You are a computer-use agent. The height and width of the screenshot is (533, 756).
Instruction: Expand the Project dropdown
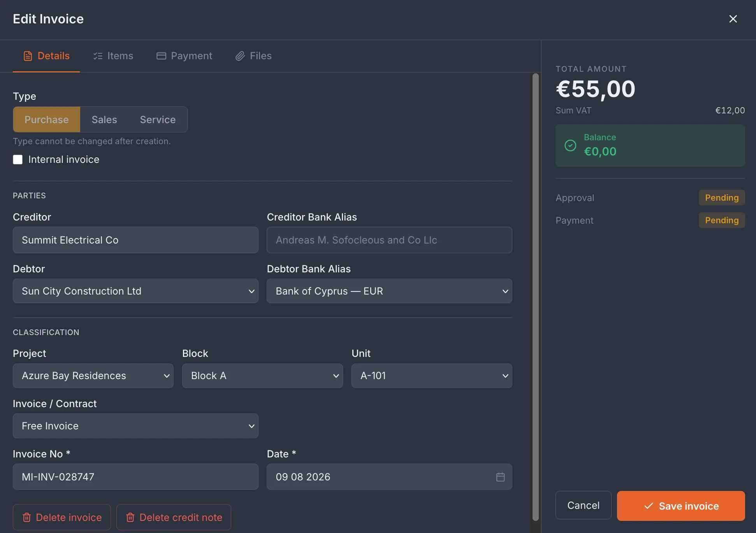pos(93,376)
